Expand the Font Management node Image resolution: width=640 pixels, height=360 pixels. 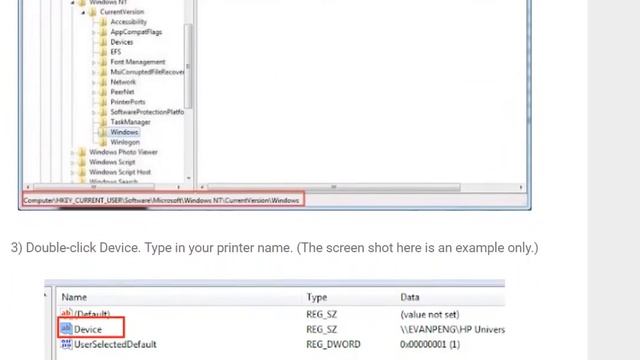click(93, 62)
